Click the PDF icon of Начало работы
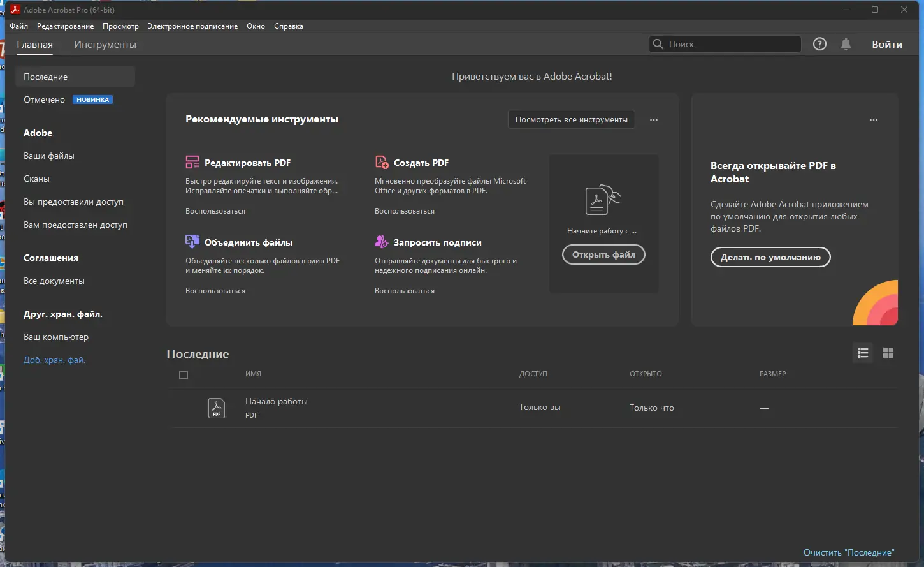 click(x=217, y=408)
